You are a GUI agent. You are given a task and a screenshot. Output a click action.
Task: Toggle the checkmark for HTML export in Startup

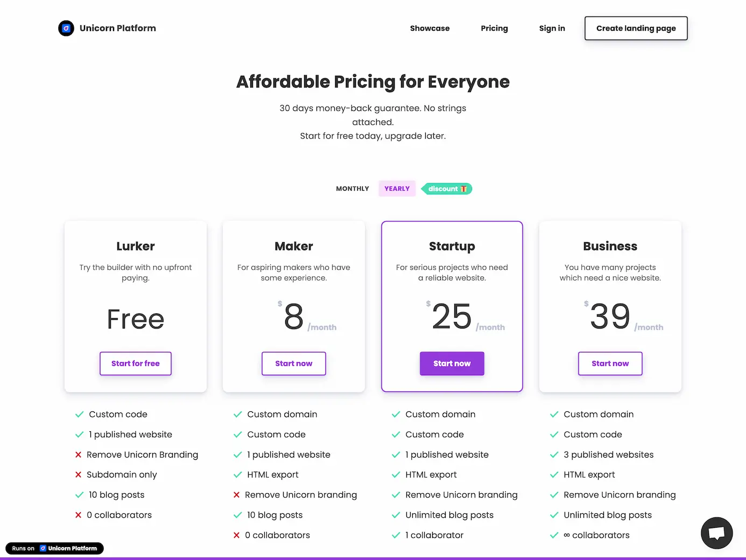click(396, 474)
